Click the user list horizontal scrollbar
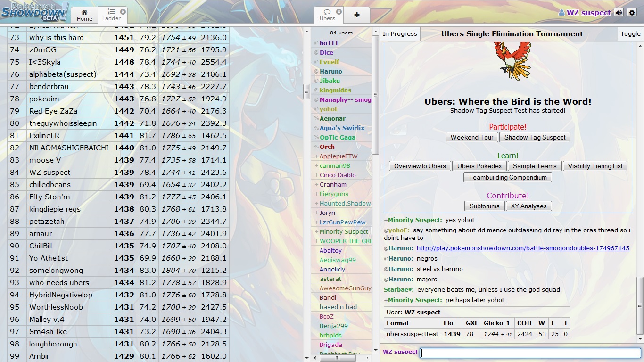The width and height of the screenshot is (644, 362). [338, 358]
